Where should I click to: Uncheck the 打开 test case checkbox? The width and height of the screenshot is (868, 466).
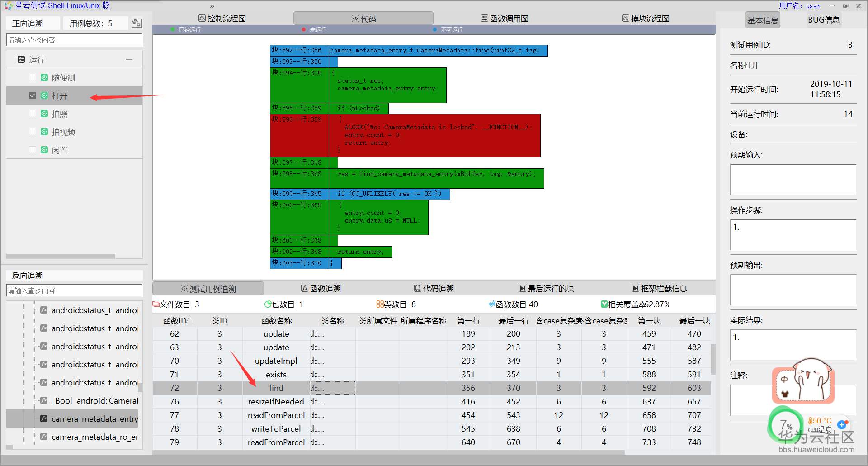(x=33, y=95)
